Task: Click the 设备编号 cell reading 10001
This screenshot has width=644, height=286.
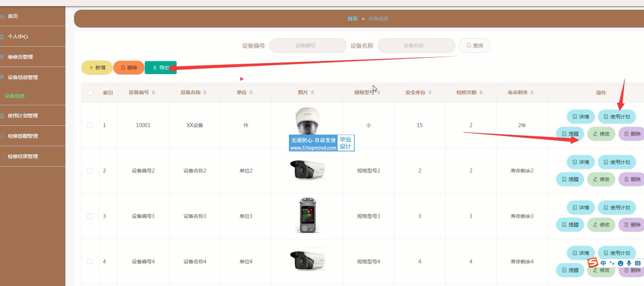Action: [143, 125]
